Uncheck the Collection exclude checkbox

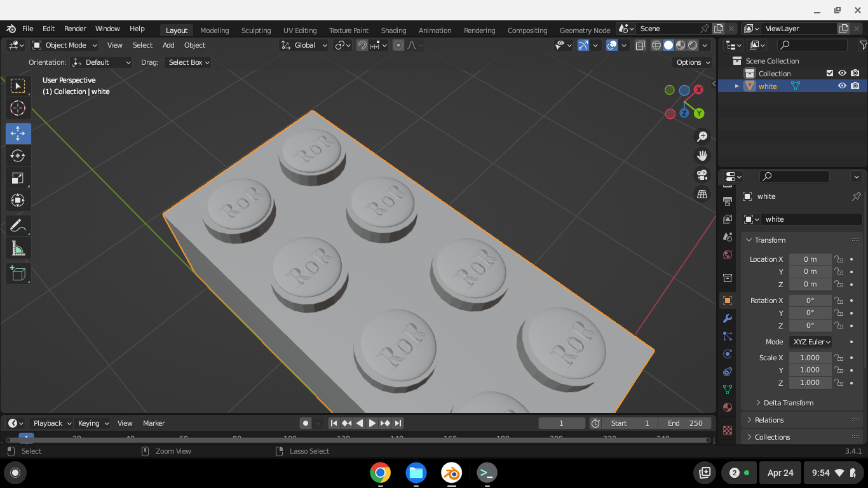point(829,74)
